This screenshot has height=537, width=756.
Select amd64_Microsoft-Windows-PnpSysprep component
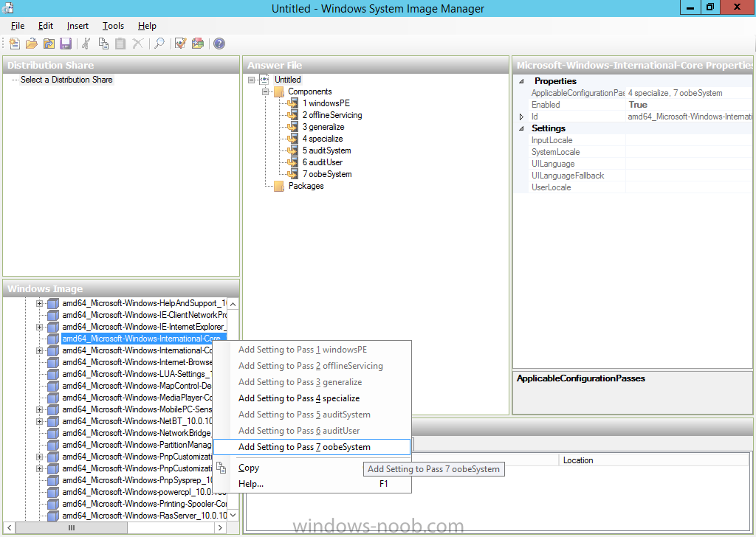pyautogui.click(x=137, y=480)
